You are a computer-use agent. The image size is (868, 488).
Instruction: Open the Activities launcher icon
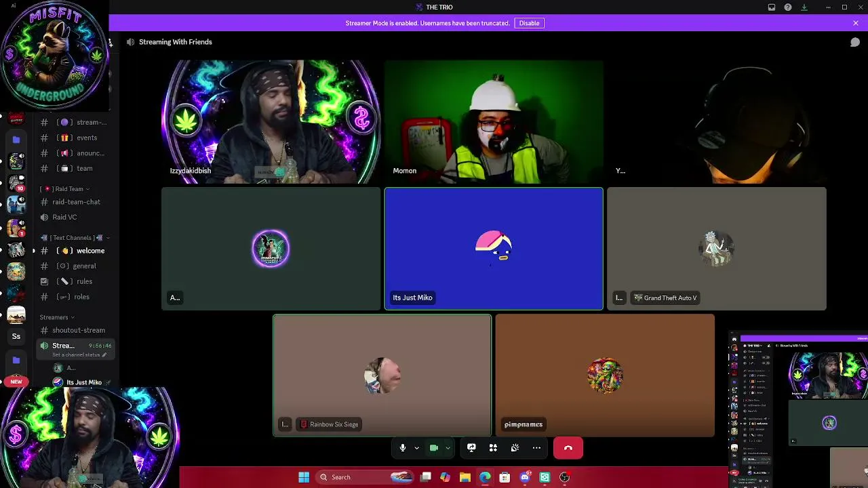493,448
